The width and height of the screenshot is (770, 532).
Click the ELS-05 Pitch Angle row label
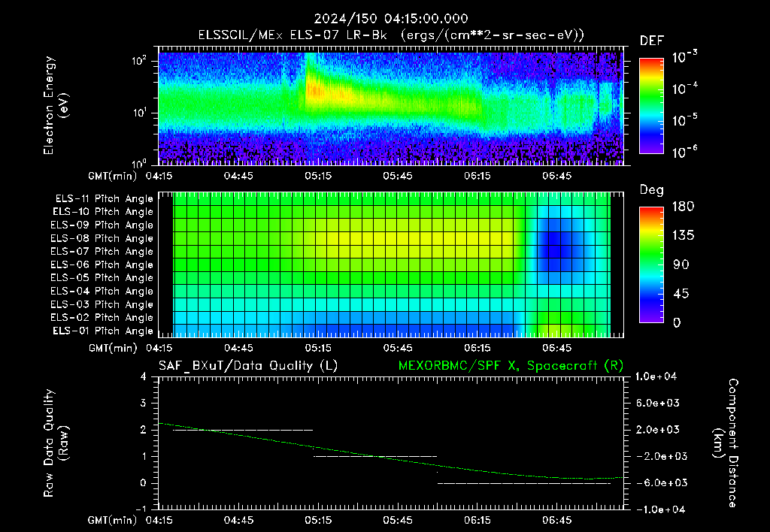coord(102,278)
